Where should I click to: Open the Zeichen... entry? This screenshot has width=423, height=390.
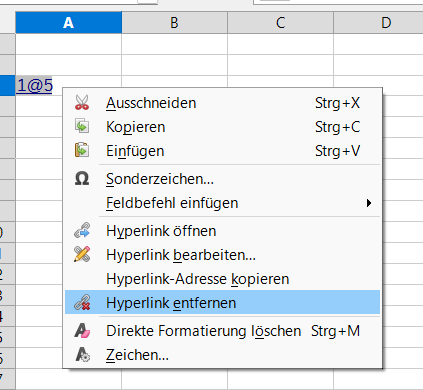pyautogui.click(x=222, y=355)
